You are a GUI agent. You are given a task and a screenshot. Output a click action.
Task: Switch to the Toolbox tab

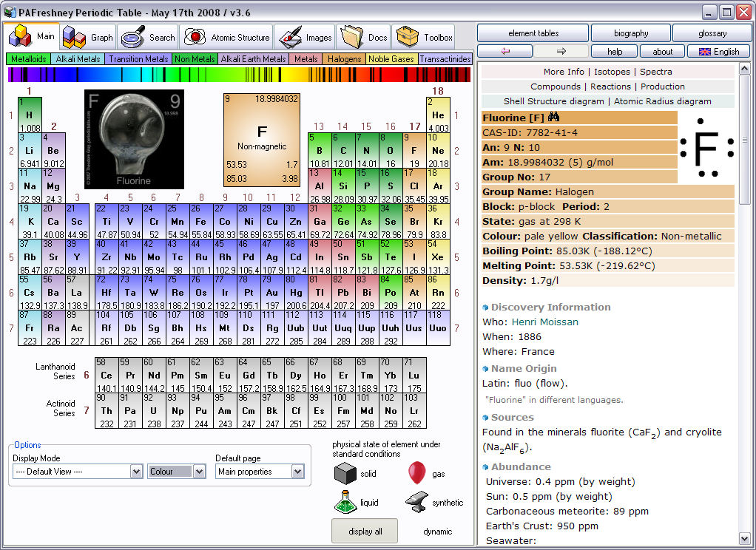(x=424, y=37)
